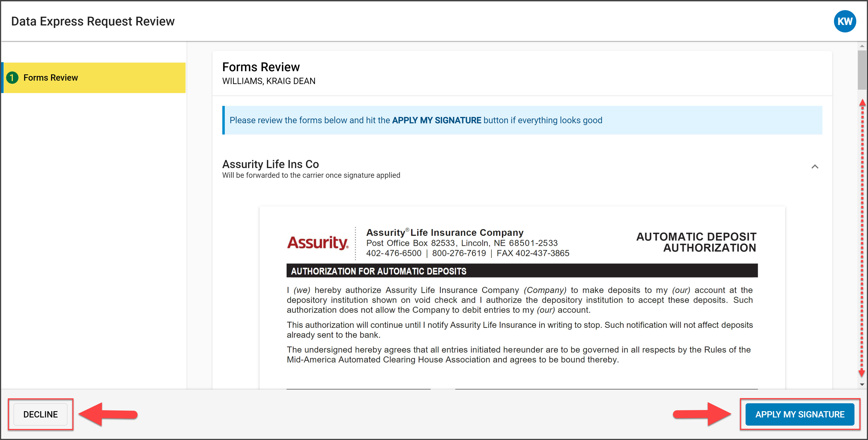Click the Assurity logo in the form
This screenshot has width=868, height=440.
[x=318, y=243]
